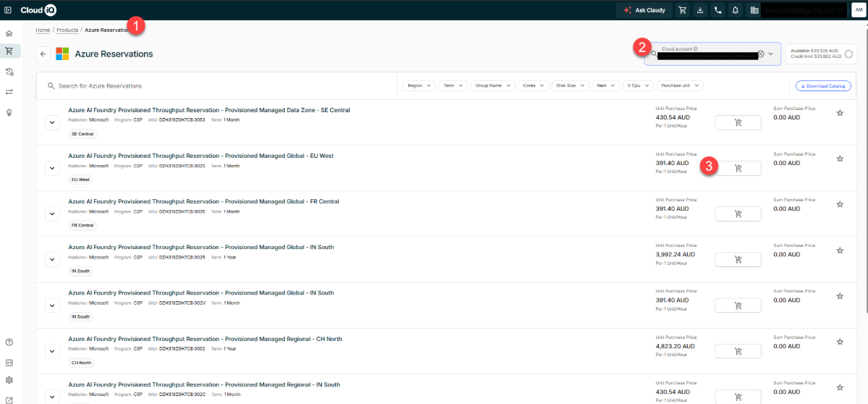
Task: Favorite the Managed Global EU West reservation
Action: 840,159
